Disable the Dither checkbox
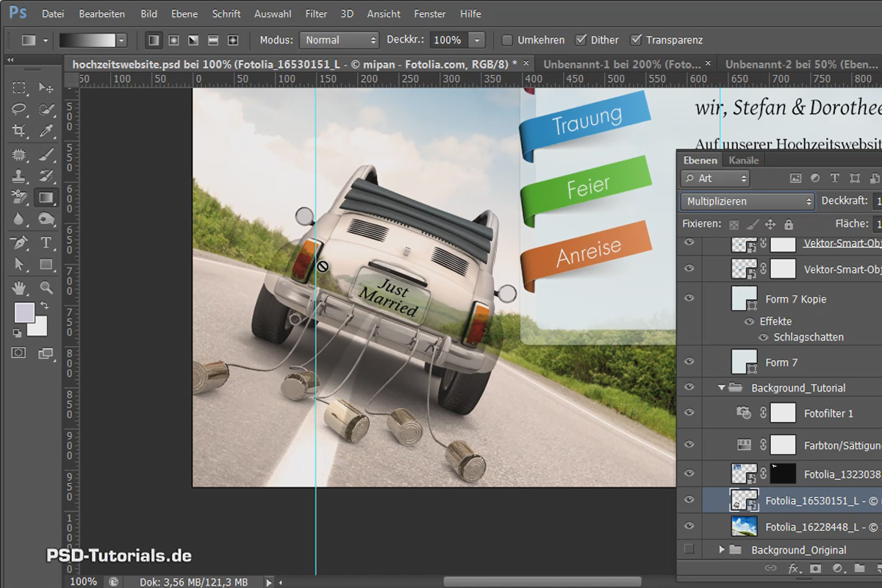The image size is (882, 588). coord(581,40)
